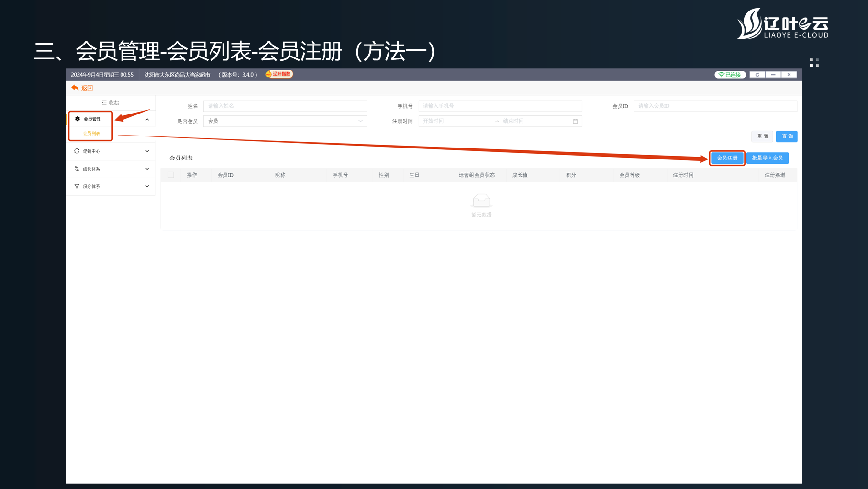Open the calendar icon in 注册时间 field
This screenshot has width=868, height=489.
coord(575,121)
